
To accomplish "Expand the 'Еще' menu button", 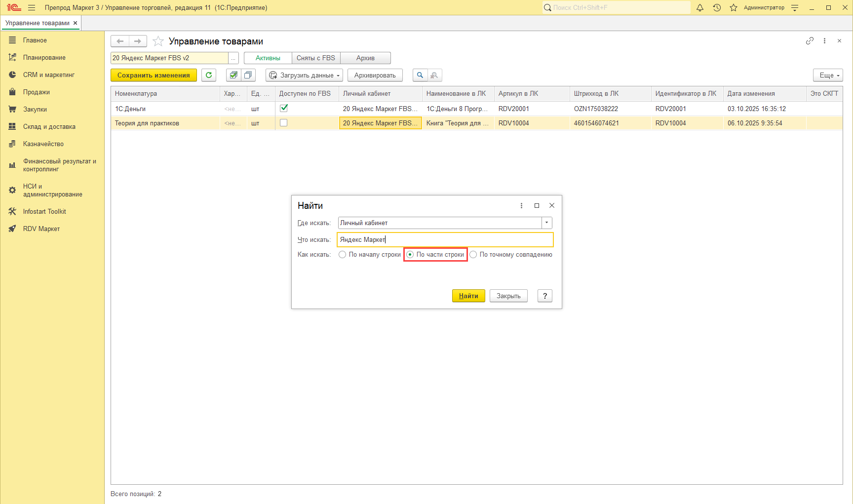I will [828, 75].
